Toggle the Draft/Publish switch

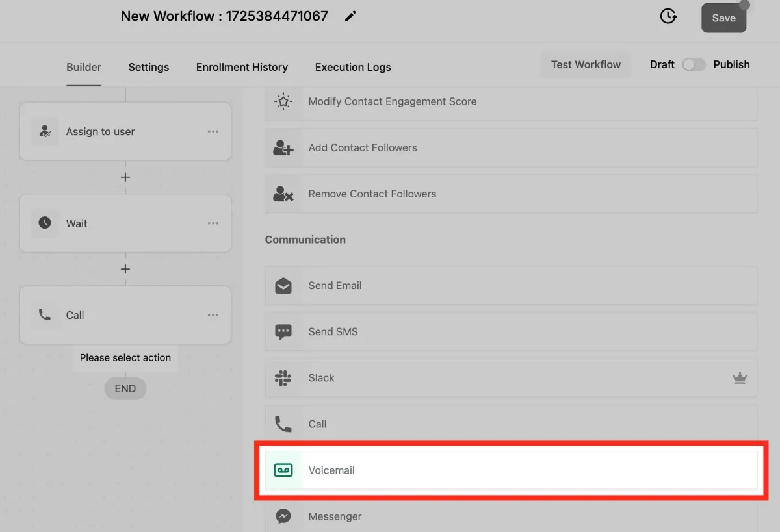pyautogui.click(x=694, y=65)
